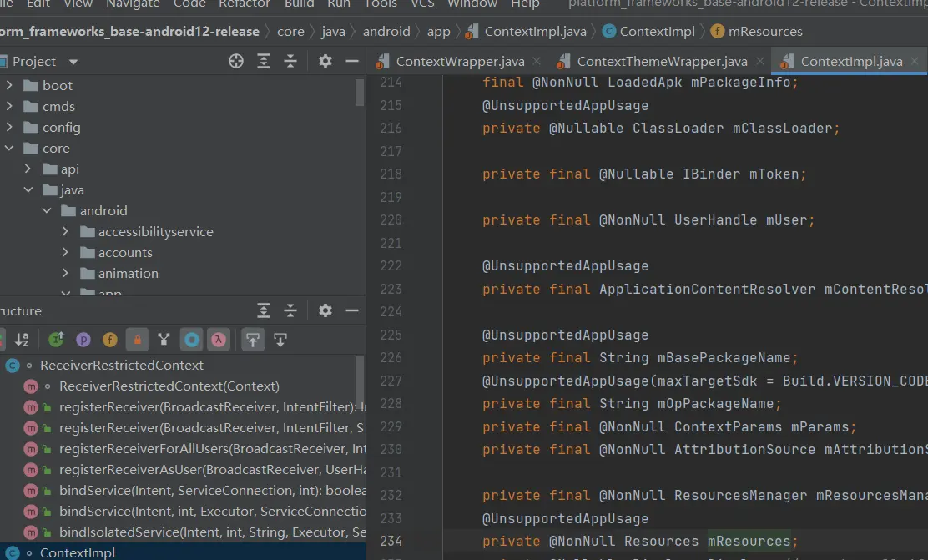Collapse all in the Project panel
The height and width of the screenshot is (560, 928).
pos(290,61)
